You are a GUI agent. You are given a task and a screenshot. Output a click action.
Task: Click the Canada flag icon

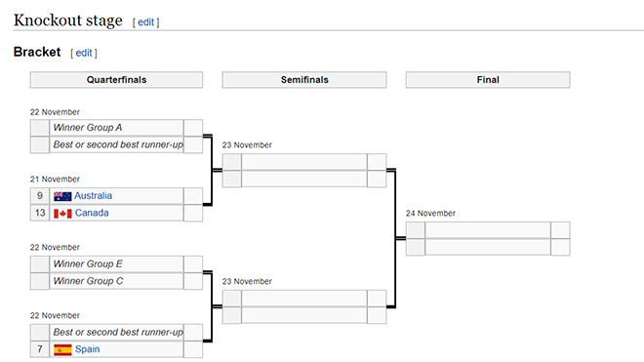click(x=62, y=214)
